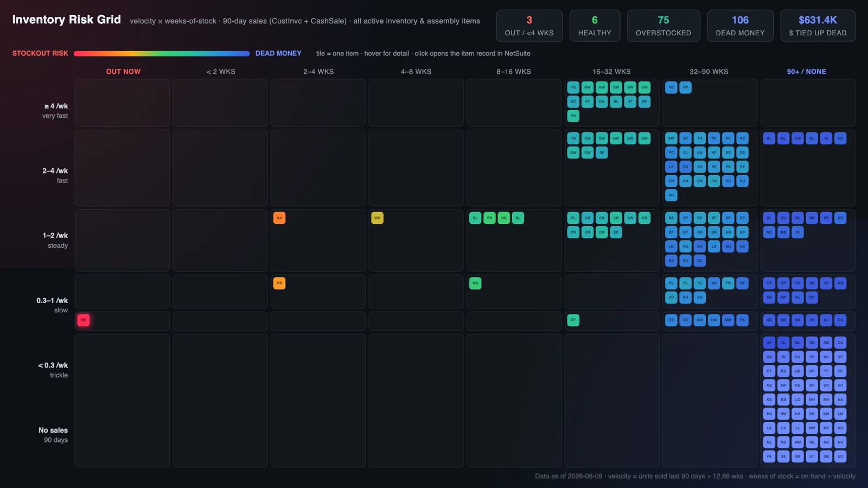The height and width of the screenshot is (488, 868).
Task: Click the KF tile
Action: pos(714,152)
